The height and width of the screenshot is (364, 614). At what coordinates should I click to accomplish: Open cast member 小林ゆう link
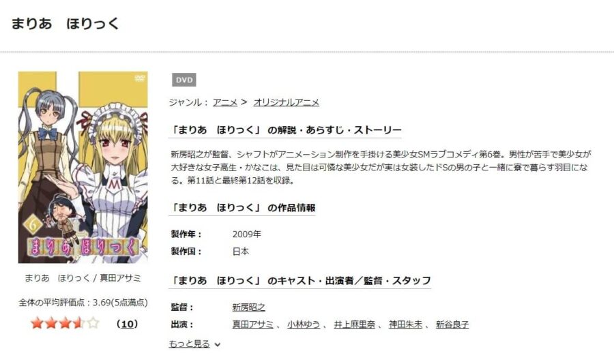click(304, 324)
